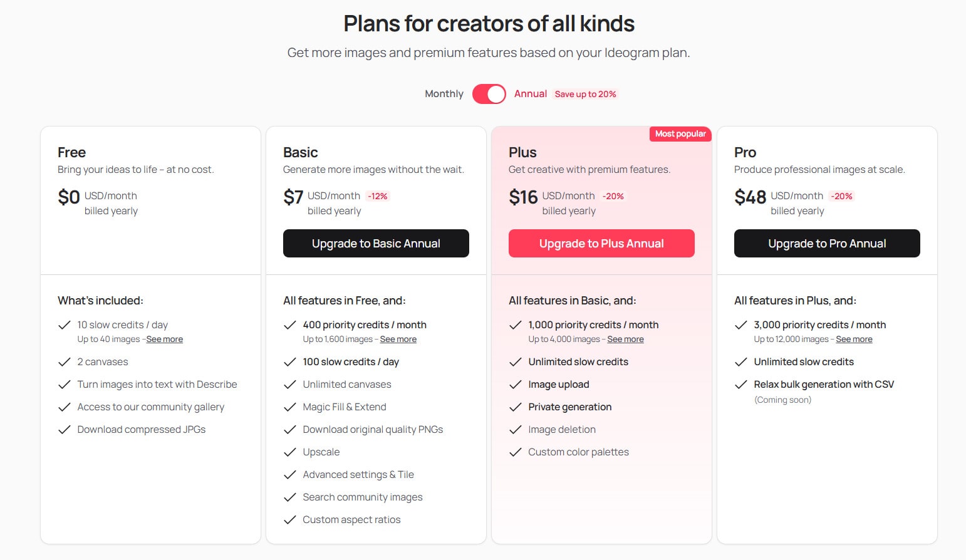Click Upgrade to Plus Annual button
966x560 pixels.
601,243
